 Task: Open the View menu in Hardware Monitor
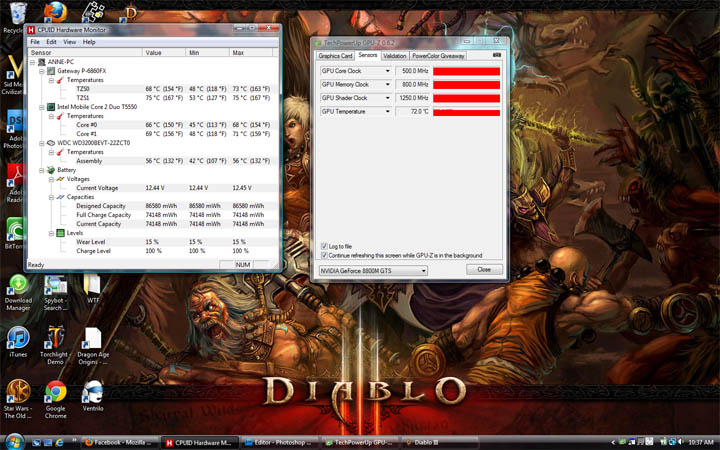point(69,42)
